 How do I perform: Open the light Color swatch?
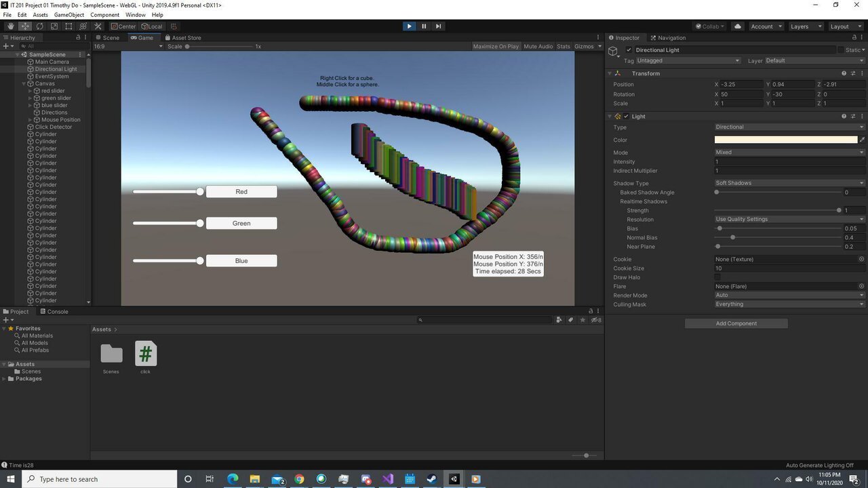tap(785, 140)
